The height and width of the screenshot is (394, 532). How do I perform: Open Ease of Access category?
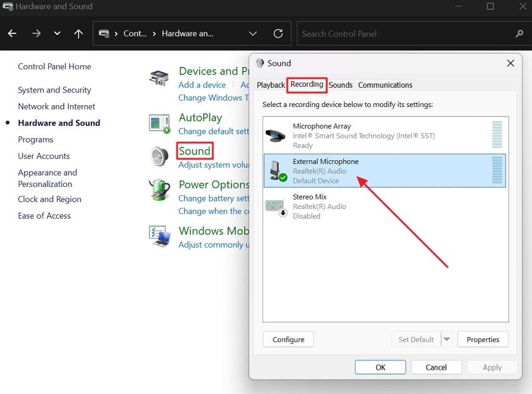click(x=44, y=216)
